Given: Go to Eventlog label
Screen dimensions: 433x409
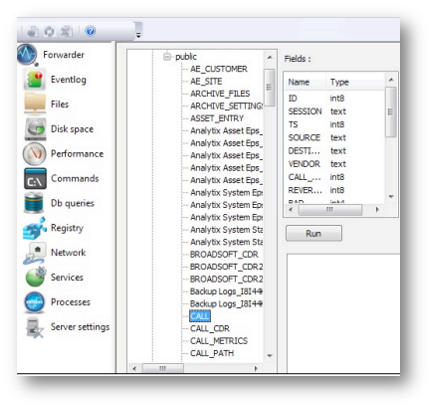Looking at the screenshot, I should pyautogui.click(x=69, y=80).
